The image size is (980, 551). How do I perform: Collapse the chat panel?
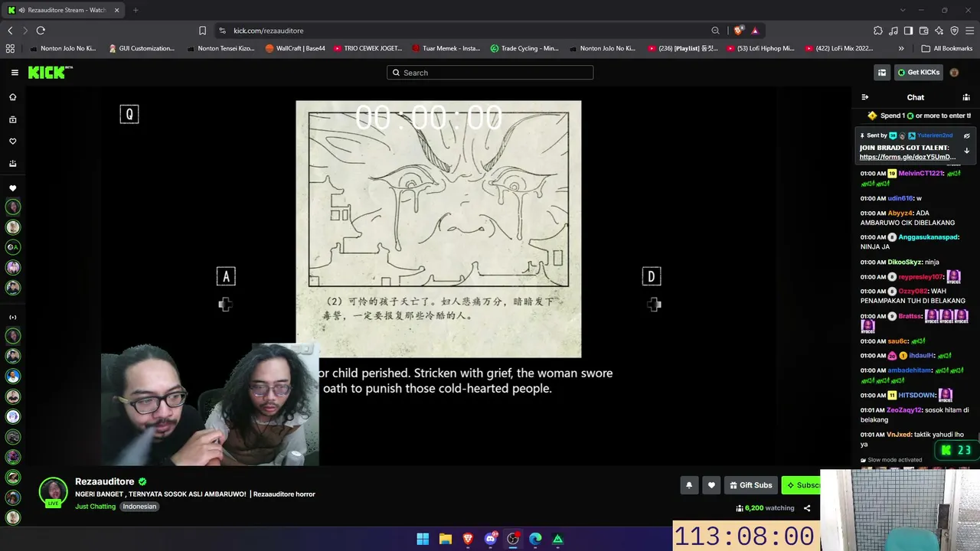pos(865,97)
